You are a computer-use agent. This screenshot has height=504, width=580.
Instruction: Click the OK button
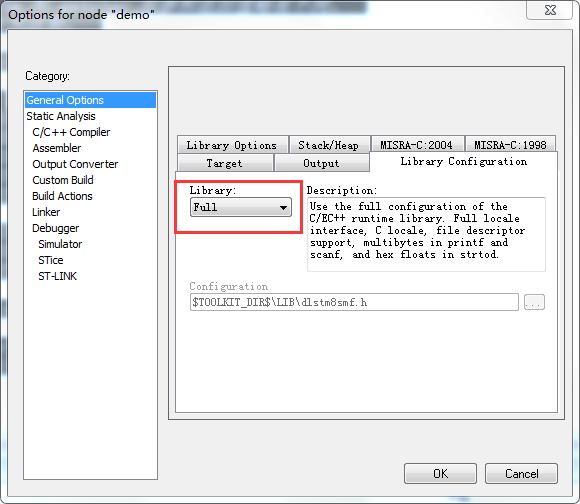coord(440,474)
